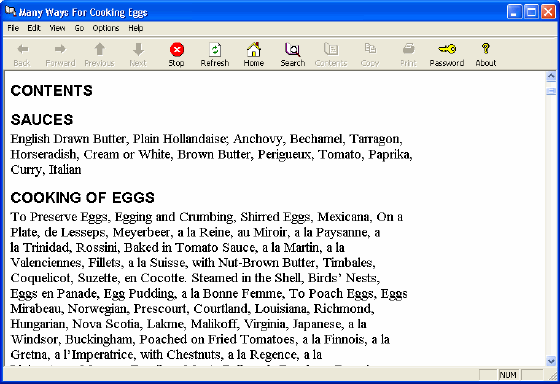Screen dimensions: 560x384
Task: Click the text 'English Drawn Butter'
Action: tap(68, 139)
